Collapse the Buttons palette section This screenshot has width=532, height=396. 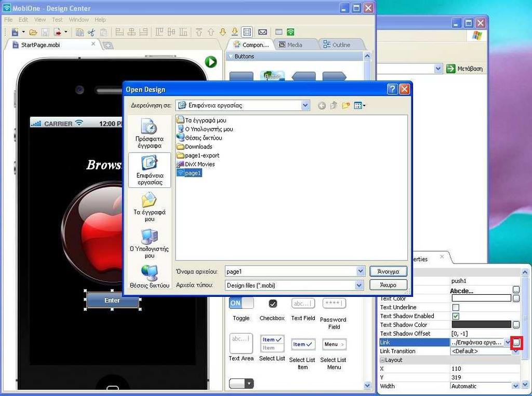[x=231, y=56]
